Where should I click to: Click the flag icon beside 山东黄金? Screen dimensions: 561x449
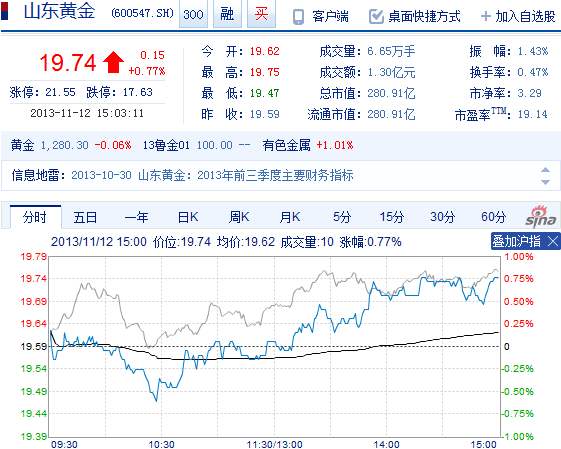(4, 11)
